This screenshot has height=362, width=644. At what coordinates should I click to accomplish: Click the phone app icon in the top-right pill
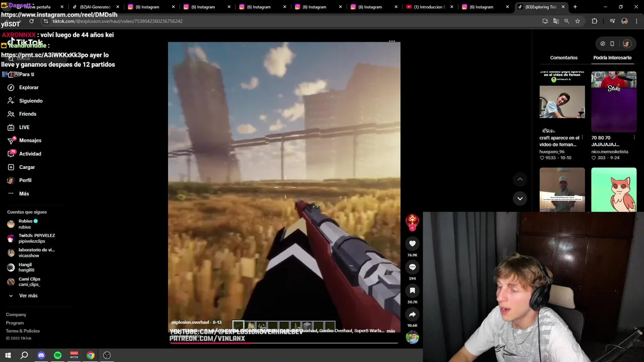point(612,44)
